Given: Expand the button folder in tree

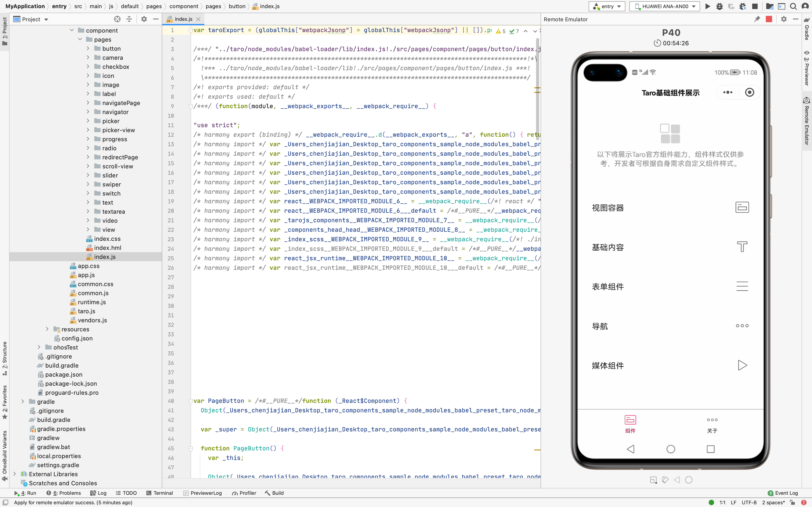Looking at the screenshot, I should coord(88,48).
